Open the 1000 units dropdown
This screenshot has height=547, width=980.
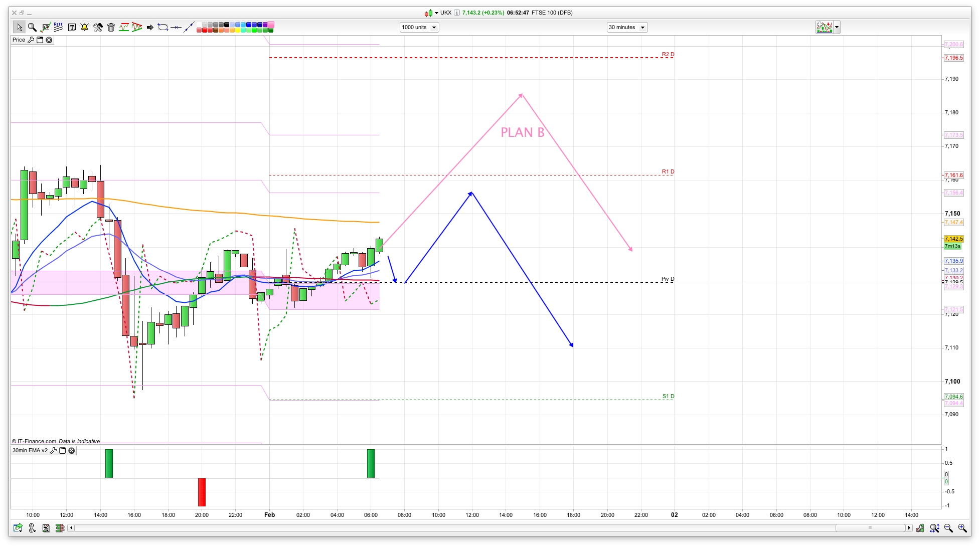pyautogui.click(x=434, y=28)
